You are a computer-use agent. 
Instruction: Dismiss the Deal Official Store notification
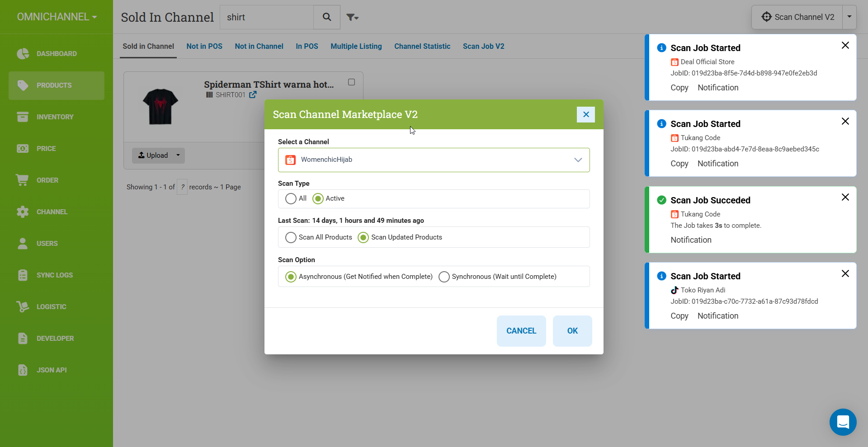point(845,45)
